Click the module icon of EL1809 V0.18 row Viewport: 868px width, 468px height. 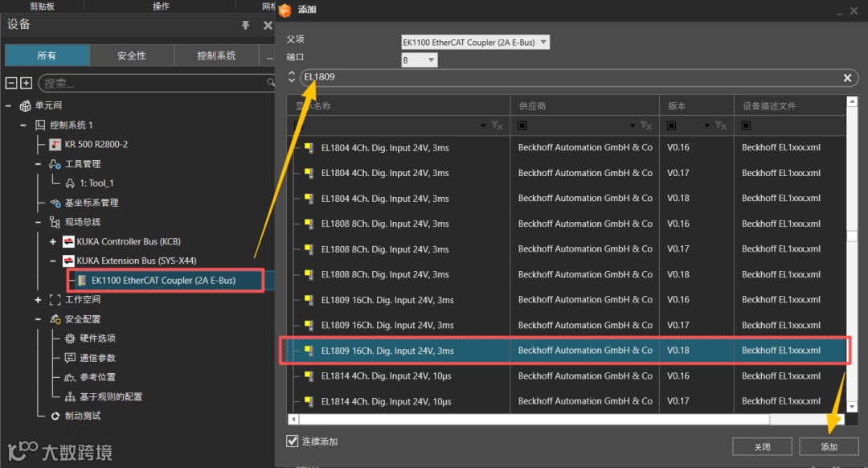pos(309,351)
